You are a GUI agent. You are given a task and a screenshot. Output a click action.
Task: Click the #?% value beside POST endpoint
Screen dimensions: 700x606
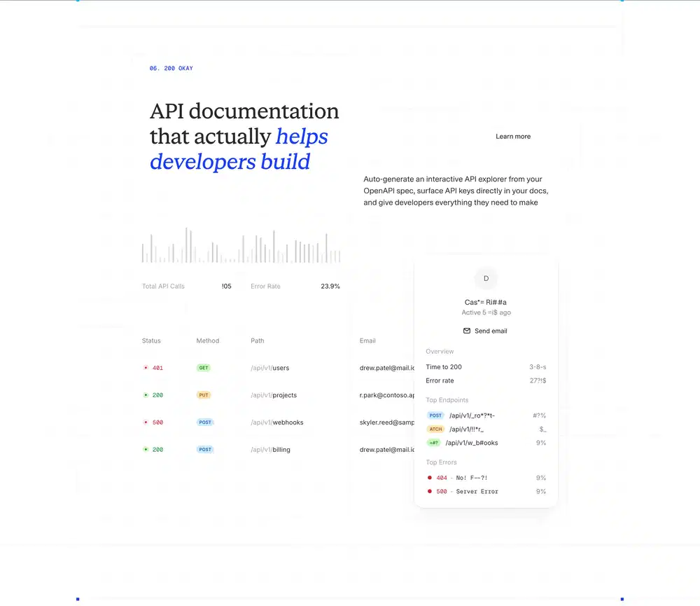(539, 415)
